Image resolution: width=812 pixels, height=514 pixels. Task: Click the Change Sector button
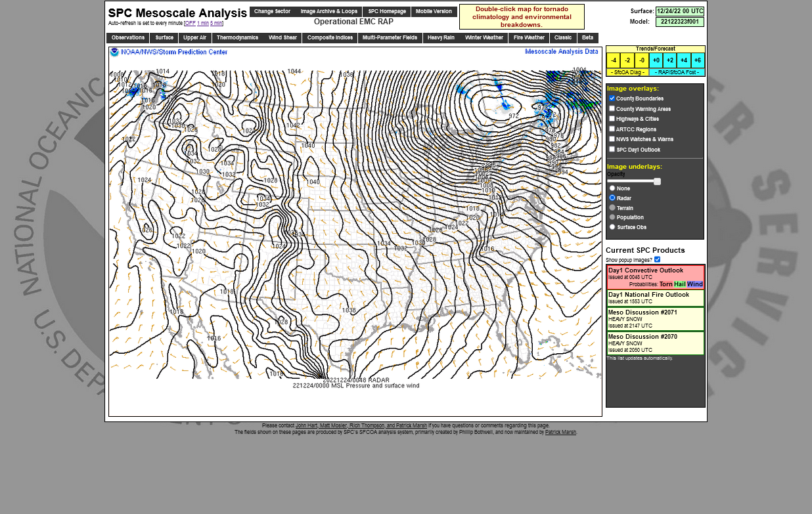click(x=272, y=12)
